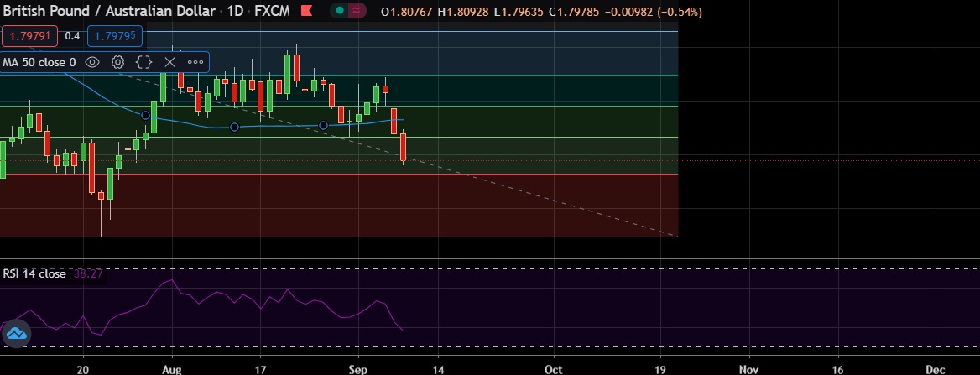The width and height of the screenshot is (980, 375).
Task: Open MA 50 more options three dots
Action: click(195, 62)
